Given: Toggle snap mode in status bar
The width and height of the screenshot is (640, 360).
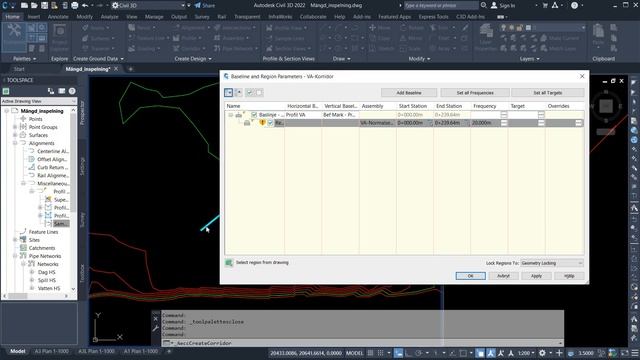Looking at the screenshot, I should click(x=380, y=353).
